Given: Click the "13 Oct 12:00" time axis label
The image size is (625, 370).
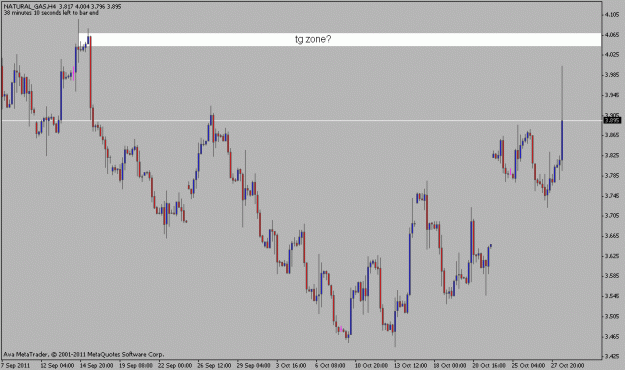Looking at the screenshot, I should (x=410, y=365).
